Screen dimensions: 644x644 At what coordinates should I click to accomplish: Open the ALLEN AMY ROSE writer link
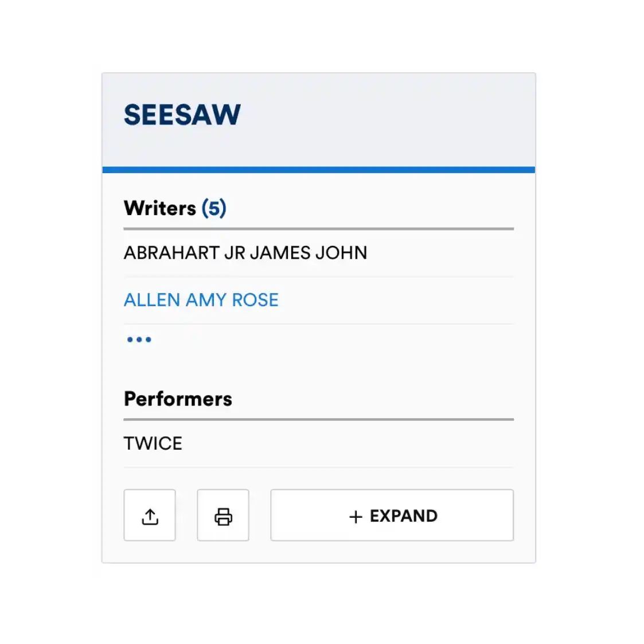pyautogui.click(x=201, y=300)
